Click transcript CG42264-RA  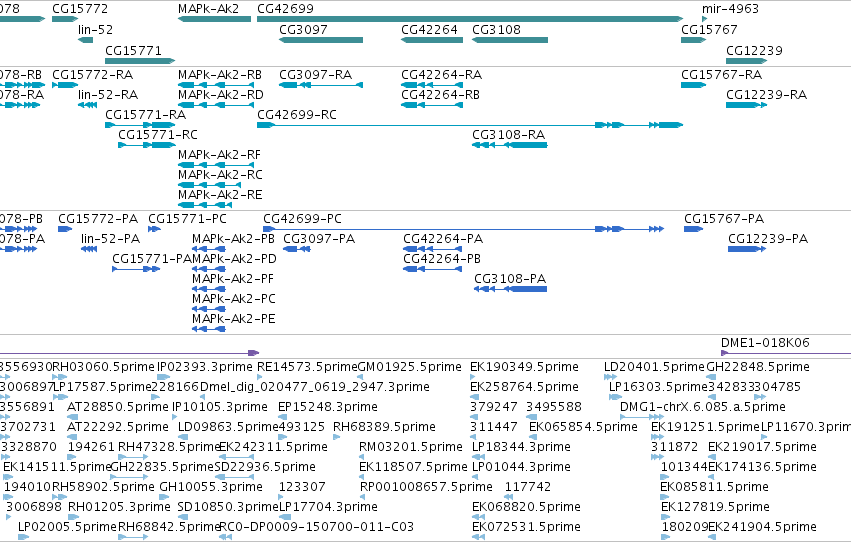point(432,85)
